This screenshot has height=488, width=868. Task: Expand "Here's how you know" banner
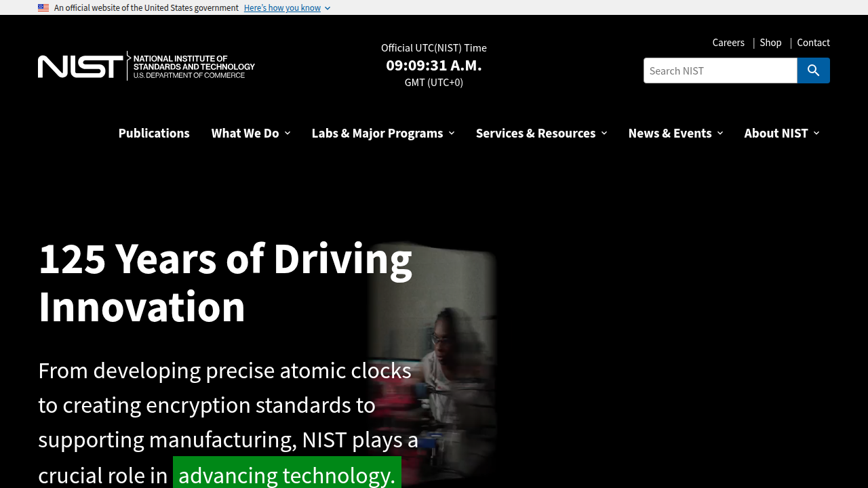pos(287,7)
